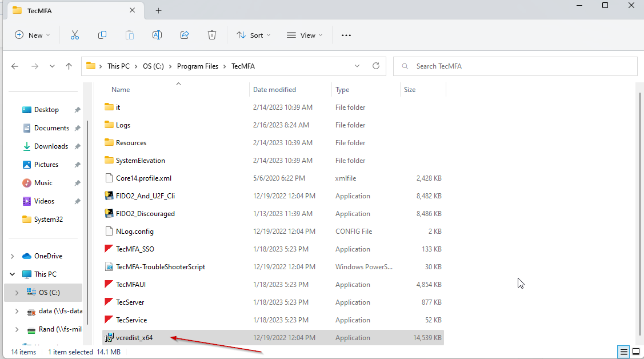
Task: Collapse the This PC tree node
Action: 13,274
